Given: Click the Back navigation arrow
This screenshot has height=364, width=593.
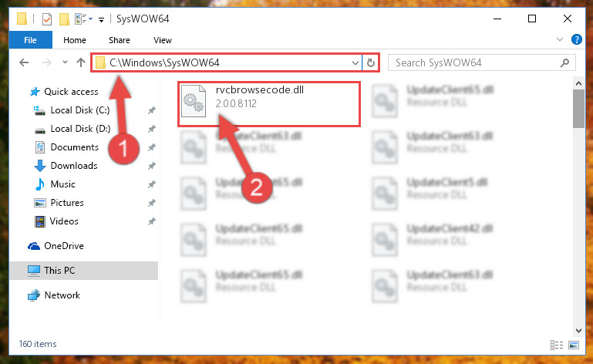Looking at the screenshot, I should click(x=24, y=62).
